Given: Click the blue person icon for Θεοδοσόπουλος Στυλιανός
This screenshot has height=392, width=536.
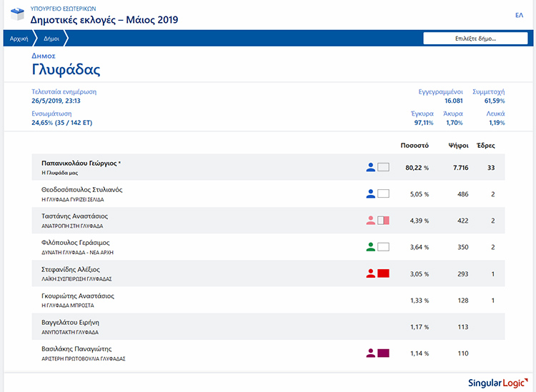Looking at the screenshot, I should 370,194.
